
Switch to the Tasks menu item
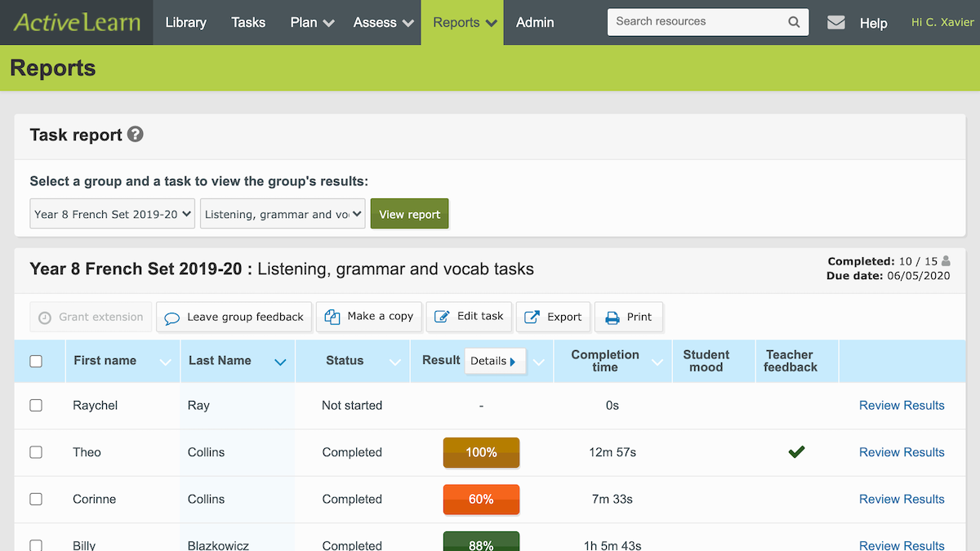pos(248,22)
